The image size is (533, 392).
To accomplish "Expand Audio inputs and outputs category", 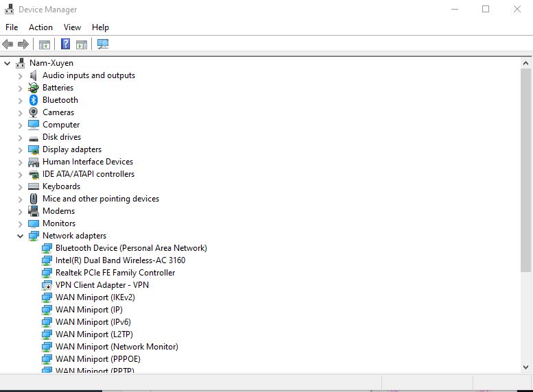I will pyautogui.click(x=20, y=76).
